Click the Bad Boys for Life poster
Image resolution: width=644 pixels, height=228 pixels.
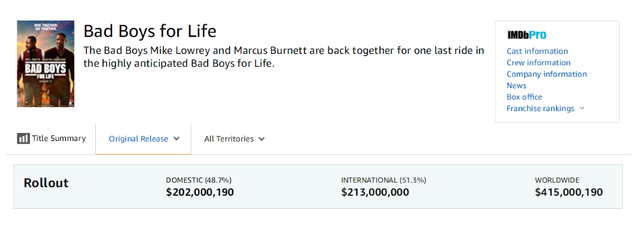point(45,64)
